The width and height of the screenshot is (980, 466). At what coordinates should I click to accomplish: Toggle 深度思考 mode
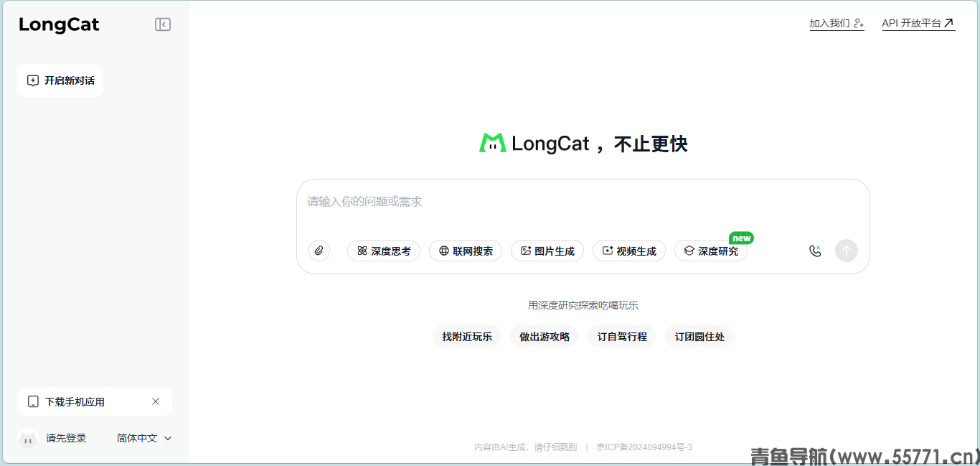pyautogui.click(x=384, y=251)
